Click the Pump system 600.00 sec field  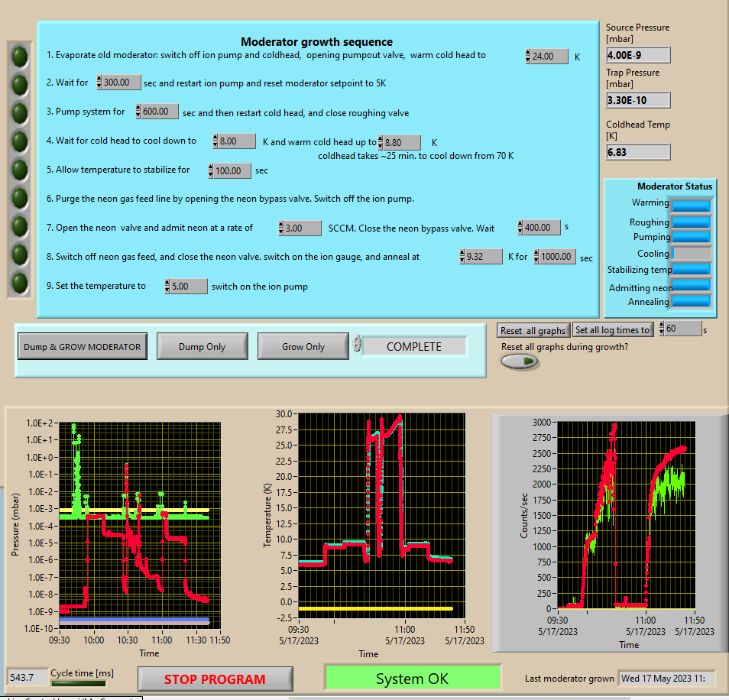(x=160, y=111)
